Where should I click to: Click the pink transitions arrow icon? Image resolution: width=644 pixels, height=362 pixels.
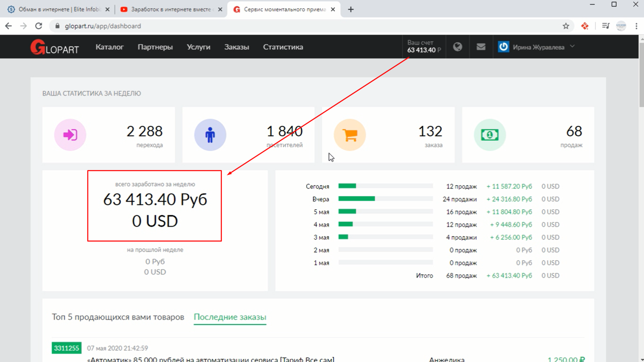[70, 135]
